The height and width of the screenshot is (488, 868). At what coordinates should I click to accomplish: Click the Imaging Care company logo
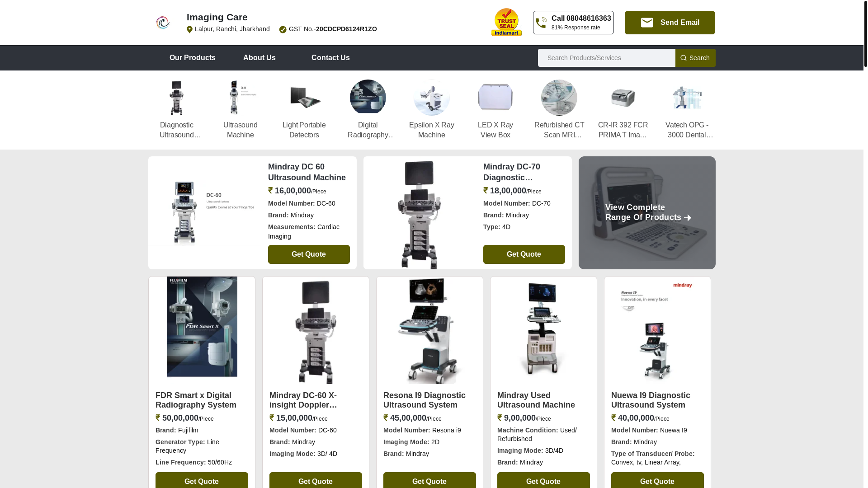click(x=163, y=23)
